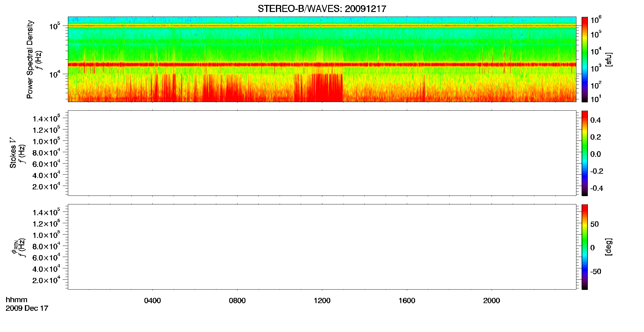
Task: Click inside the empty phi RTN panel
Action: click(322, 247)
